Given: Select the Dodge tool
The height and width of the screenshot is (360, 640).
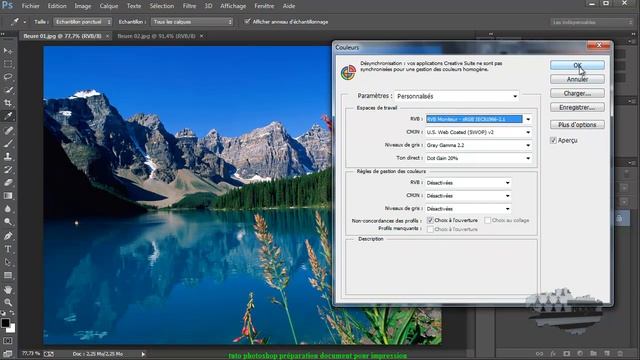Looking at the screenshot, I should point(8,222).
